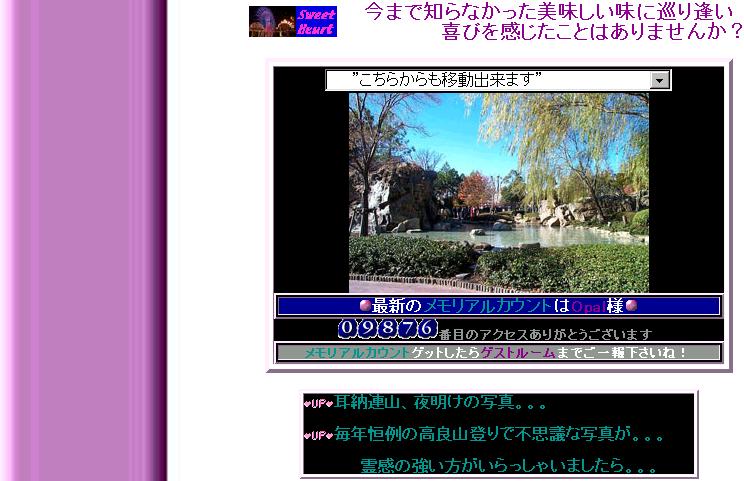Click the UP icon beside 耳納連山
The image size is (744, 481).
tap(318, 404)
